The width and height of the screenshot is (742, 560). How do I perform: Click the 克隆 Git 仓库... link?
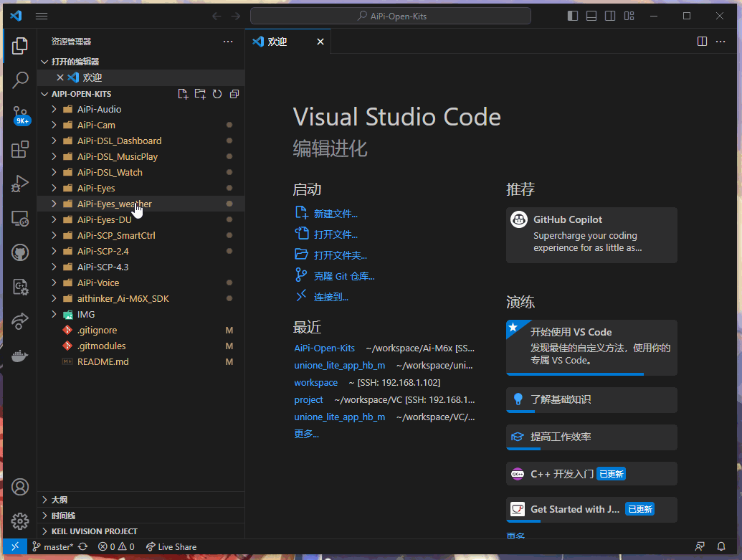pos(344,277)
